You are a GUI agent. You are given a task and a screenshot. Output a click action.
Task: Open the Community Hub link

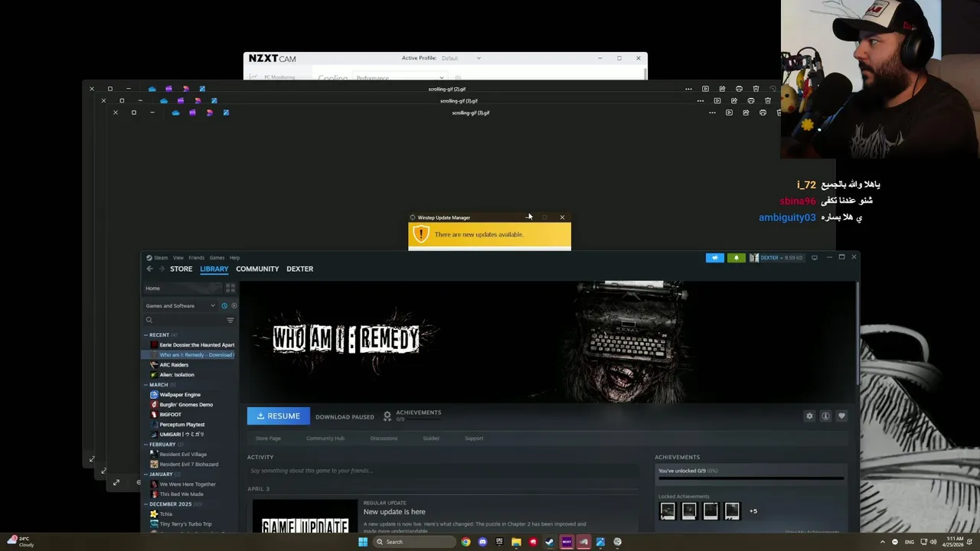325,439
